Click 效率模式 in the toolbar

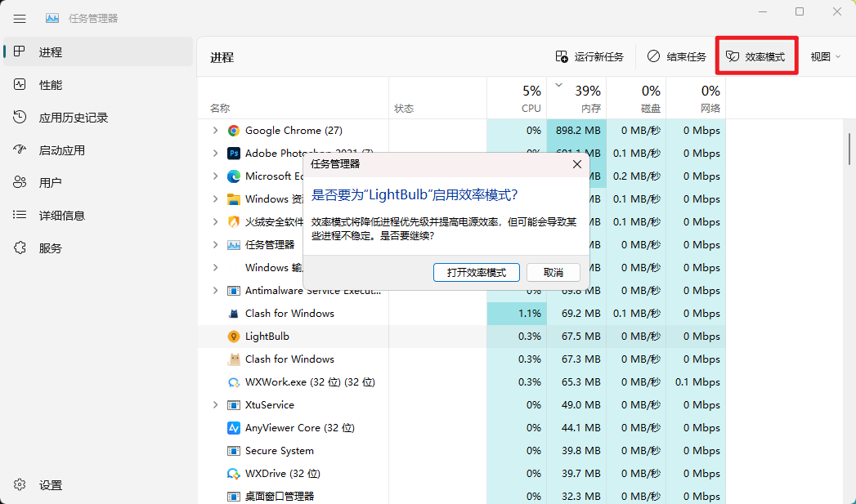pos(755,56)
